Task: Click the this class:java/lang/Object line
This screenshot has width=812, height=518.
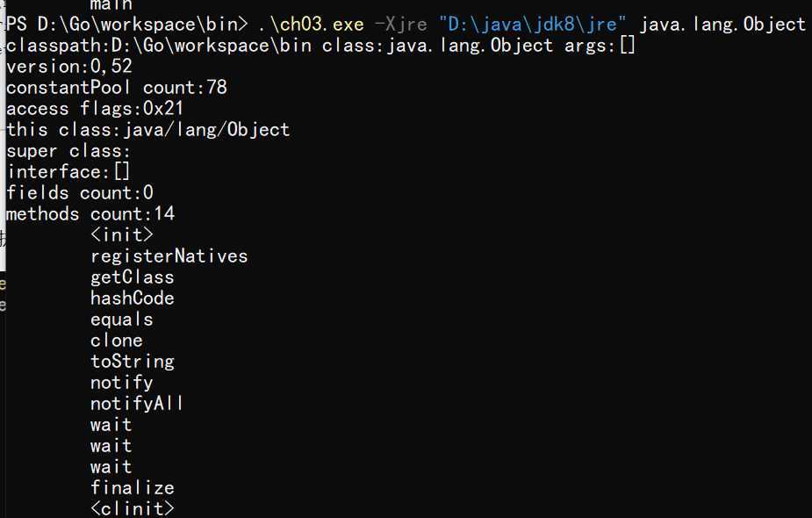Action: pos(147,129)
